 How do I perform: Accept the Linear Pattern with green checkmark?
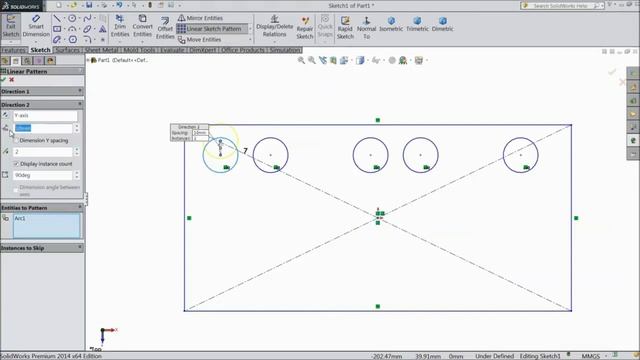[4, 80]
